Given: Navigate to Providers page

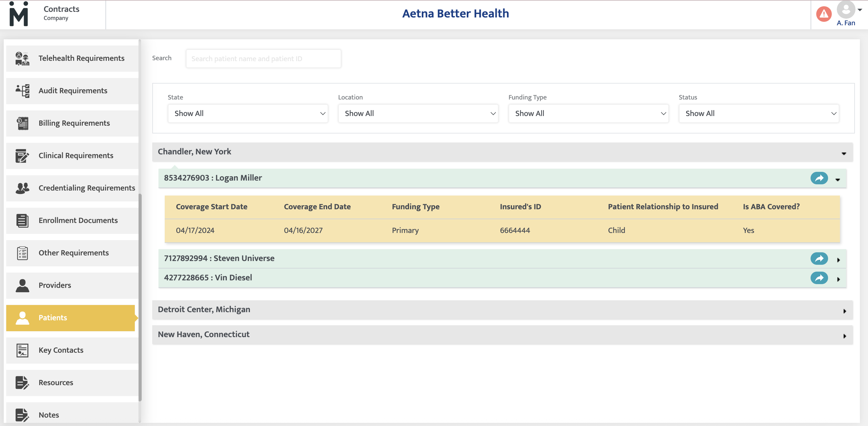Looking at the screenshot, I should coord(72,285).
